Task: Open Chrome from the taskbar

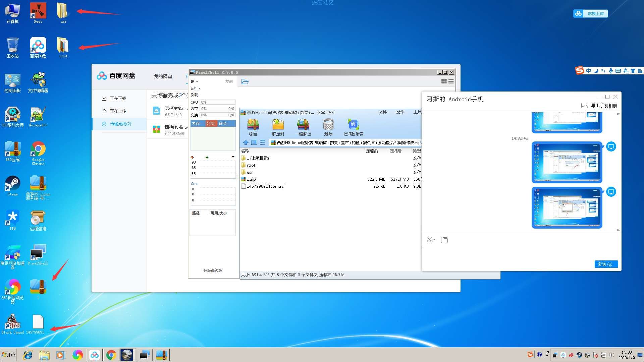Action: [111, 355]
